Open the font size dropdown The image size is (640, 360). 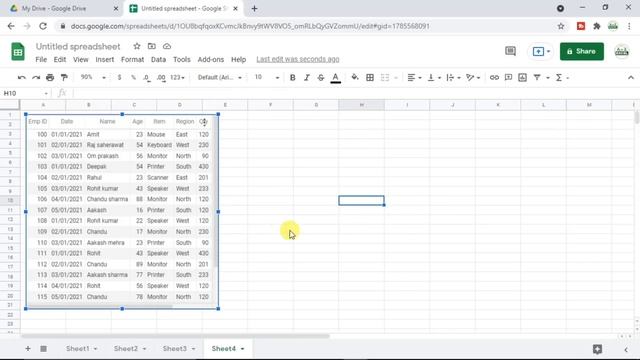click(267, 78)
